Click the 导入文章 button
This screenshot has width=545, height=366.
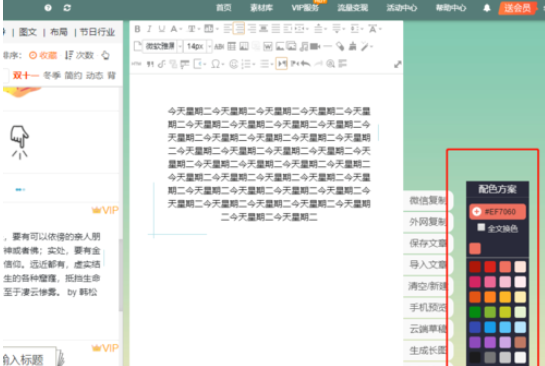click(428, 265)
